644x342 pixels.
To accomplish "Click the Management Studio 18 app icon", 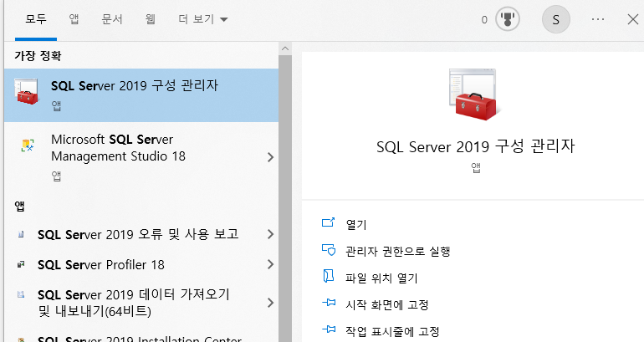I will coord(28,145).
